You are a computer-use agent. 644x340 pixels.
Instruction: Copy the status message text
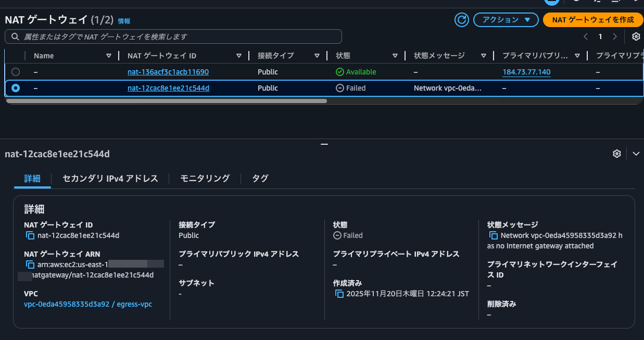point(493,236)
